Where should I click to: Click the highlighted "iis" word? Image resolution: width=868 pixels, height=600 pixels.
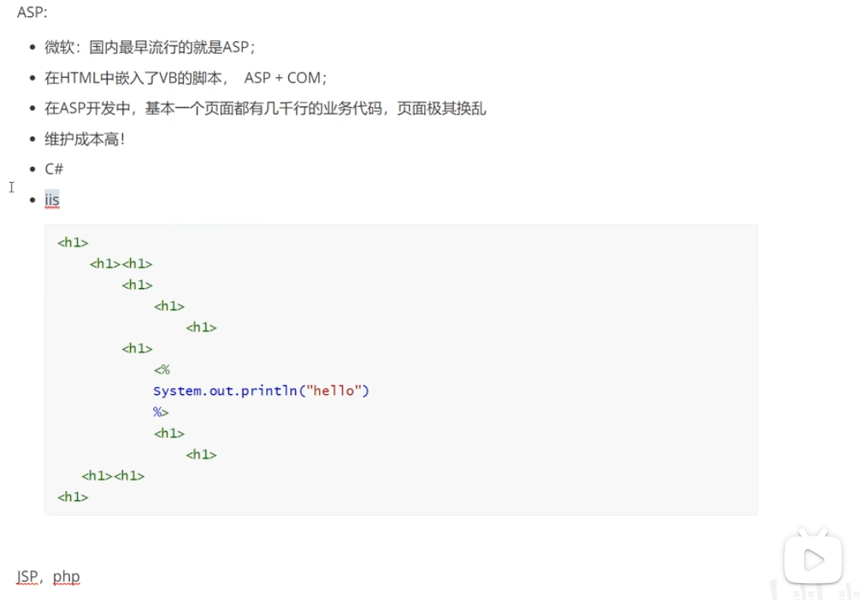[x=52, y=199]
